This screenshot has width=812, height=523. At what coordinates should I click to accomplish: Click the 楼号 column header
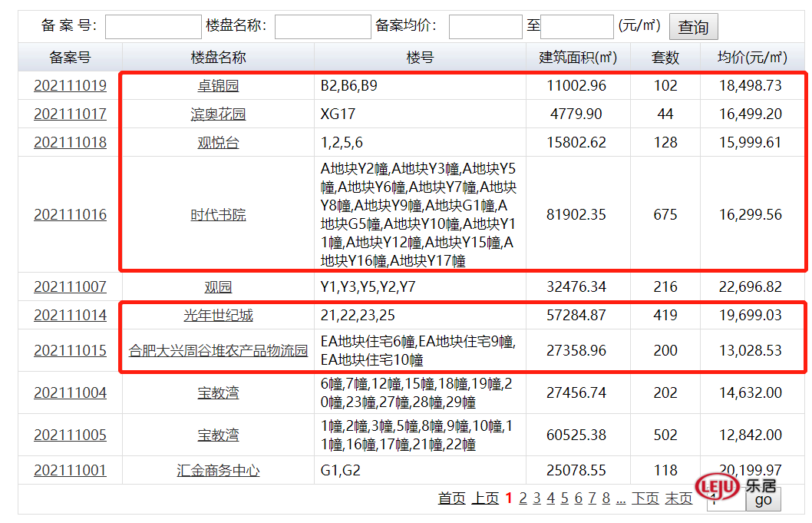tap(420, 57)
